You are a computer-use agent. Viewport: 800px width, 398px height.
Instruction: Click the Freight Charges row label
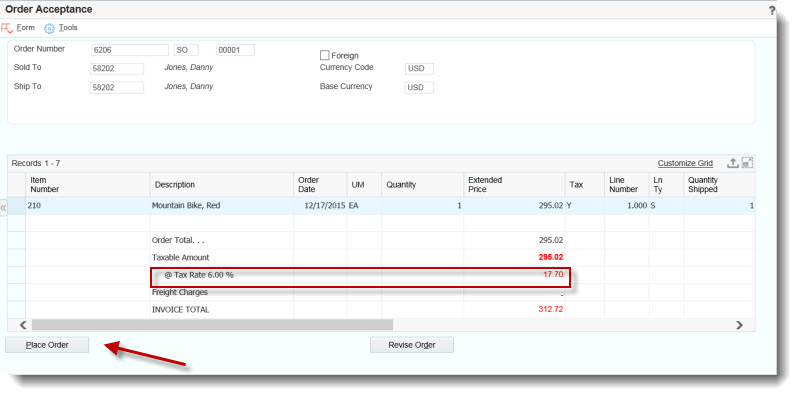(180, 292)
